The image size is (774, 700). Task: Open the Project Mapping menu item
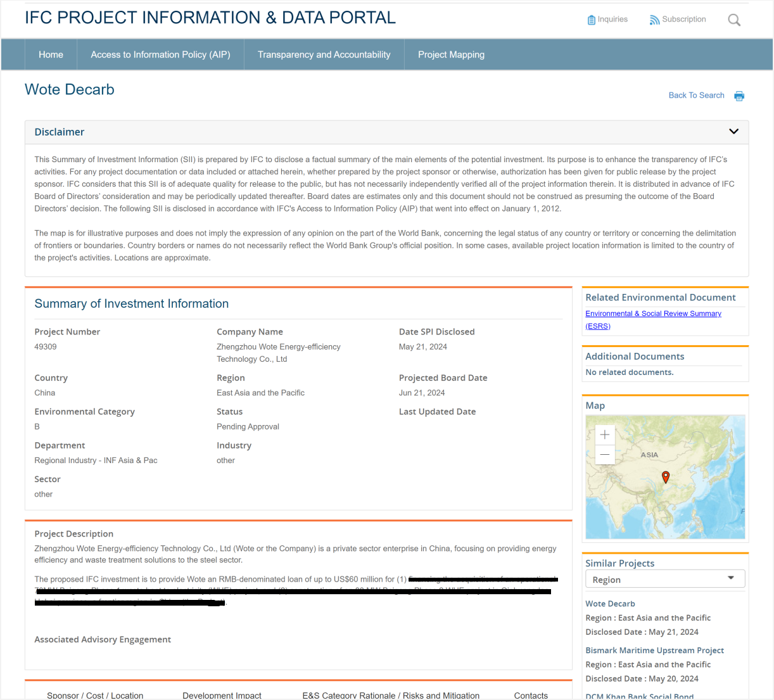[451, 54]
